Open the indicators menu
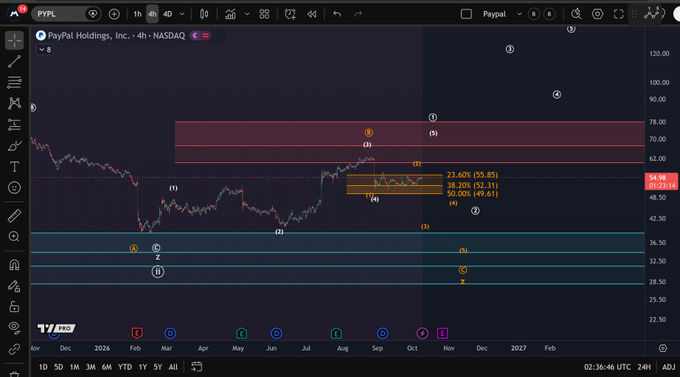 point(230,14)
